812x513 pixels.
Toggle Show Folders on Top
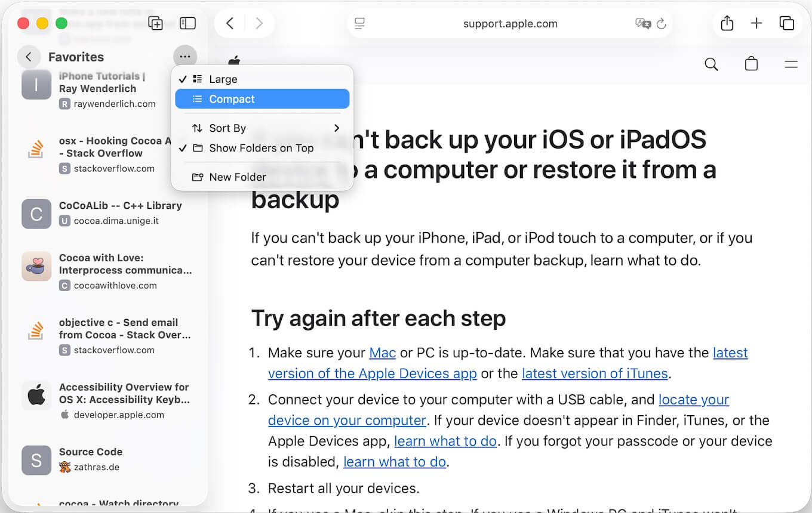[x=261, y=148]
